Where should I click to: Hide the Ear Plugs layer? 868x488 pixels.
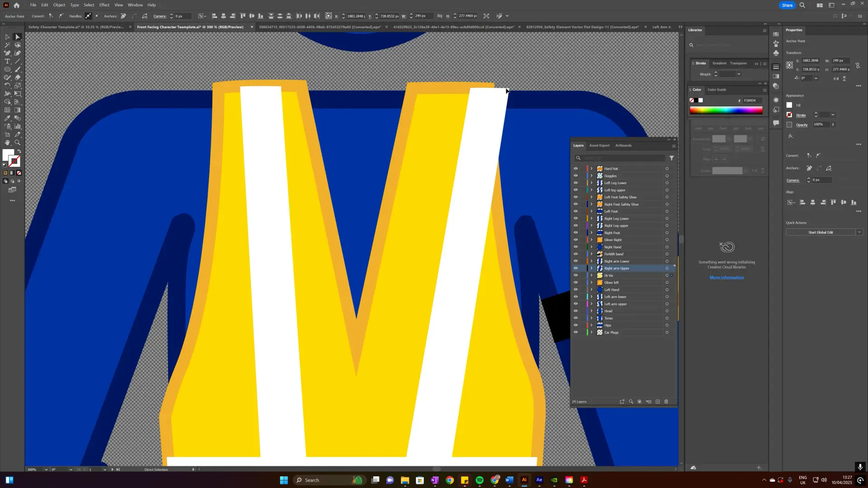(576, 333)
